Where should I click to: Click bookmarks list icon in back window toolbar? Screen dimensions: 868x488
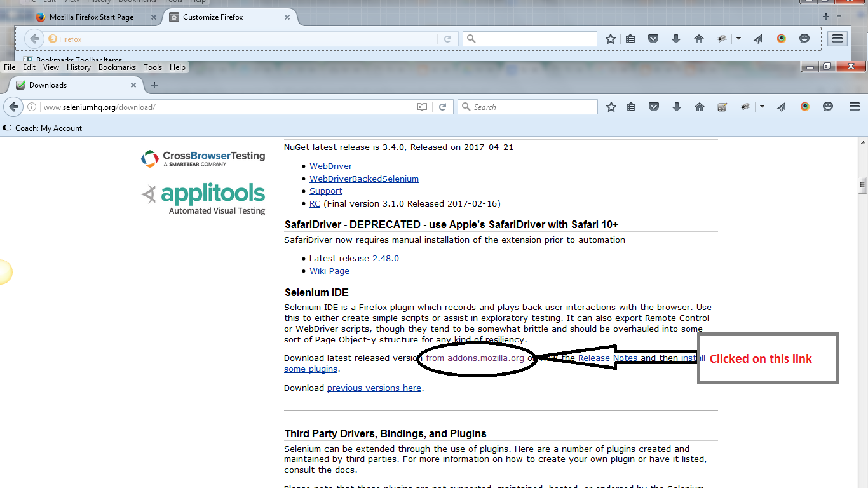click(630, 39)
